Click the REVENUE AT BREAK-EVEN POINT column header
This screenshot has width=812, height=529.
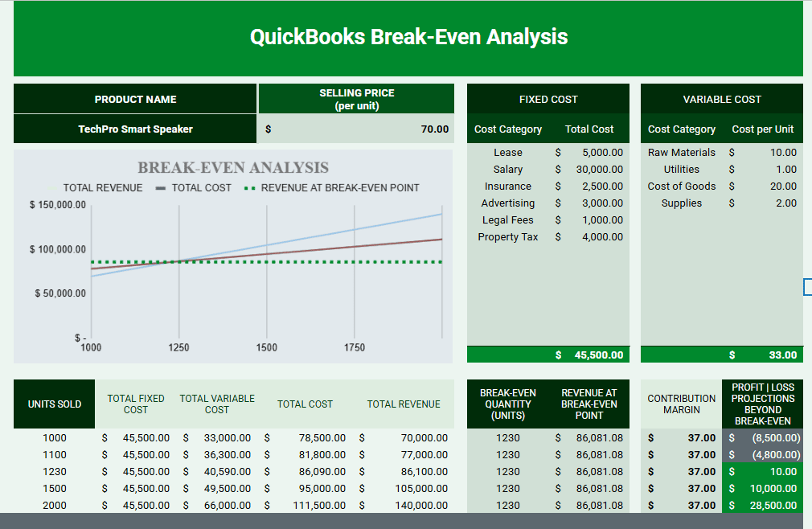click(589, 404)
